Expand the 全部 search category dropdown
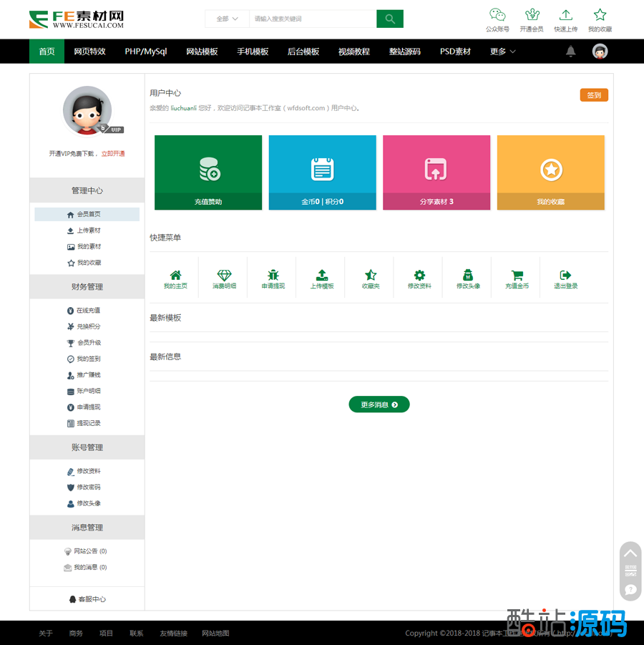 click(228, 19)
